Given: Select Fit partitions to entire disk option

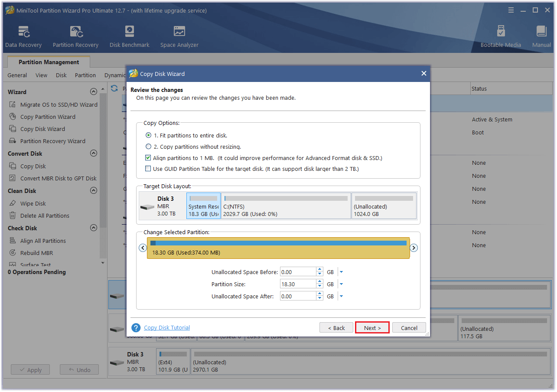Looking at the screenshot, I should (149, 135).
